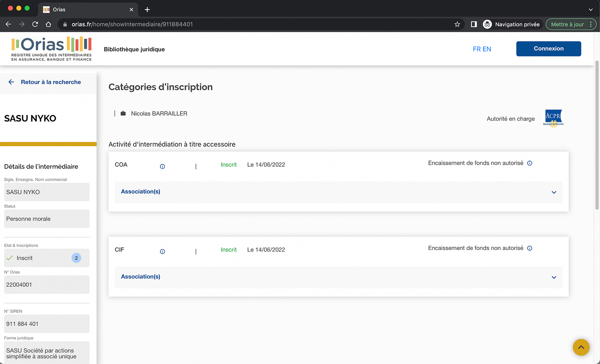Image resolution: width=600 pixels, height=364 pixels.
Task: Click the COA category label
Action: [x=121, y=165]
